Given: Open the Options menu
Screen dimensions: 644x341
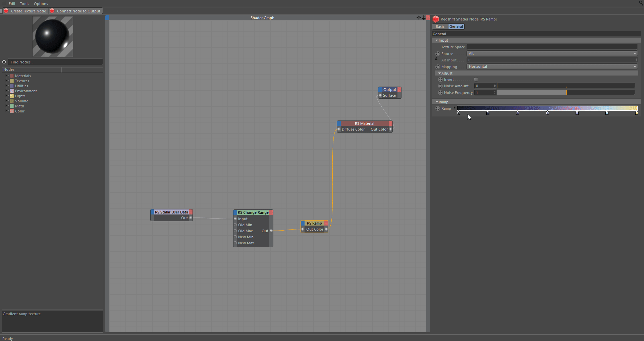Looking at the screenshot, I should click(41, 4).
